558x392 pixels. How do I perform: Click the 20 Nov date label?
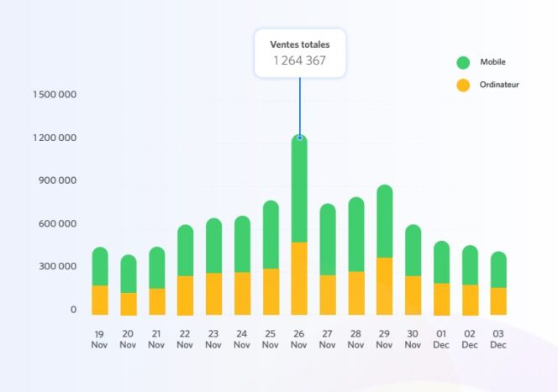pyautogui.click(x=128, y=340)
